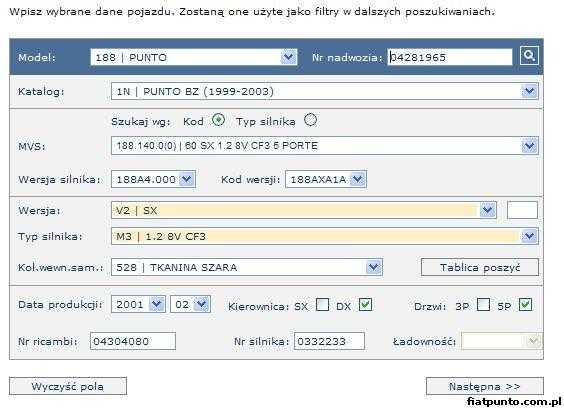Open the Kod wersji 188AXA1A dropdown
The height and width of the screenshot is (410, 564).
pyautogui.click(x=326, y=179)
